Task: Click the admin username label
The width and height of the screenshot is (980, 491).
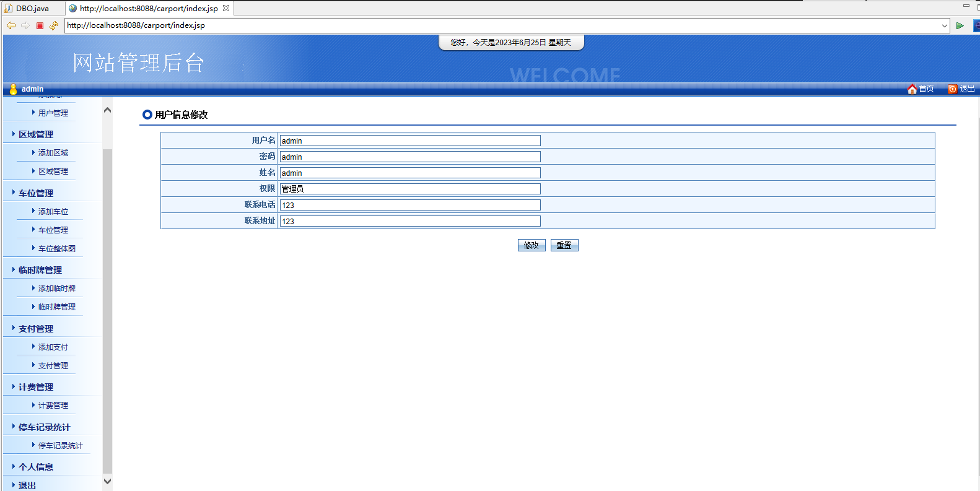Action: click(x=32, y=89)
